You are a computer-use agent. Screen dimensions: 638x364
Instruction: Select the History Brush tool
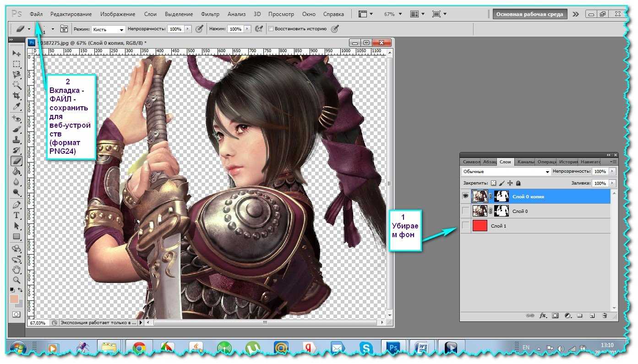click(16, 151)
